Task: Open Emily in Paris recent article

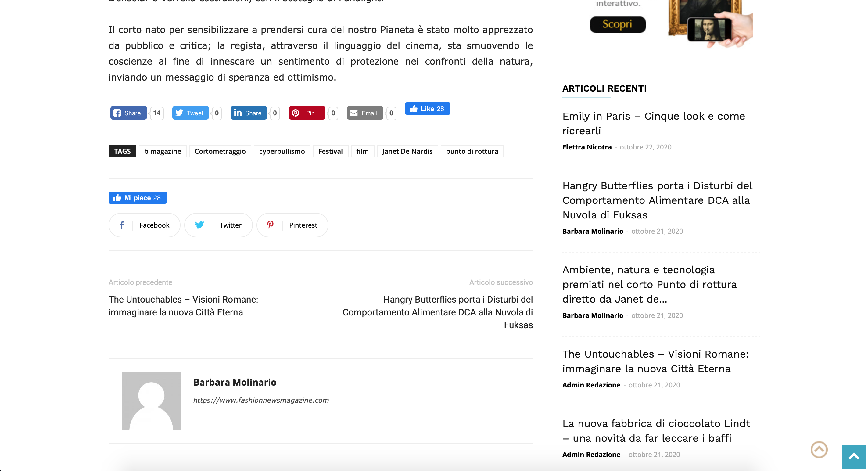Action: 653,123
